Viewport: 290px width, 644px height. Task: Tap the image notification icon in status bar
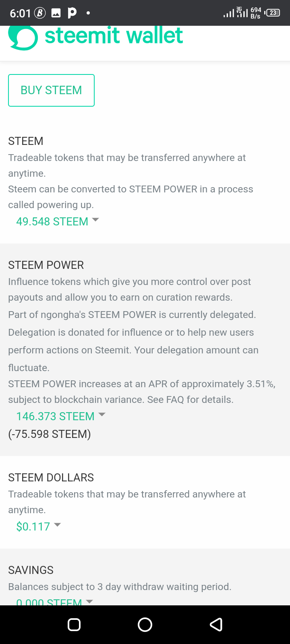pos(56,13)
